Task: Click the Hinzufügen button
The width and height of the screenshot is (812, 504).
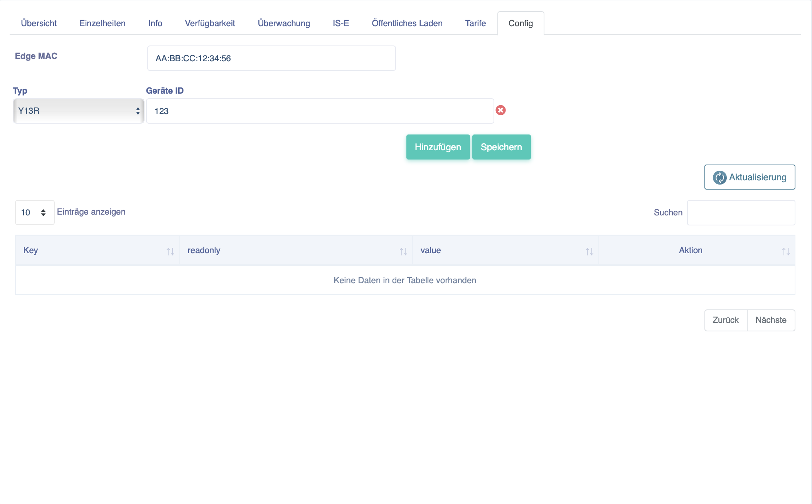Action: 438,147
